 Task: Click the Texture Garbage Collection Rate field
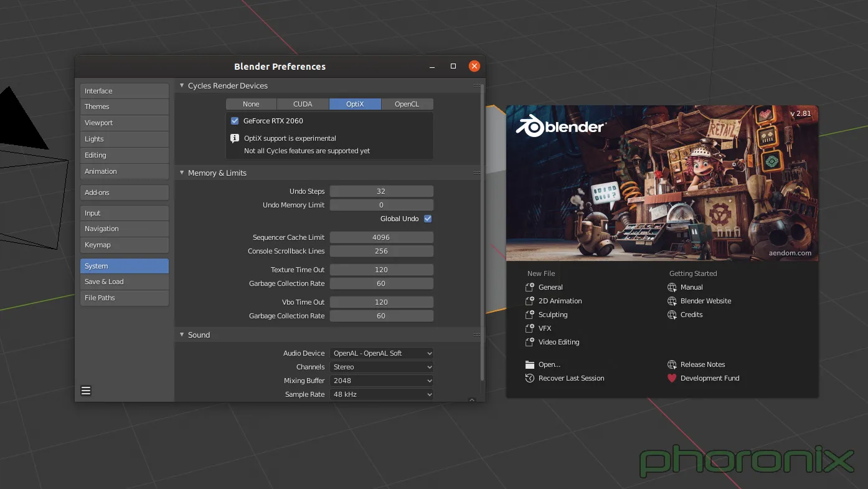(382, 283)
